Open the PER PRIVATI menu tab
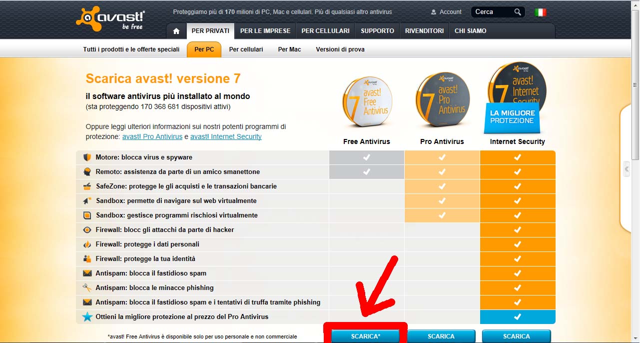The width and height of the screenshot is (644, 343). coord(210,31)
